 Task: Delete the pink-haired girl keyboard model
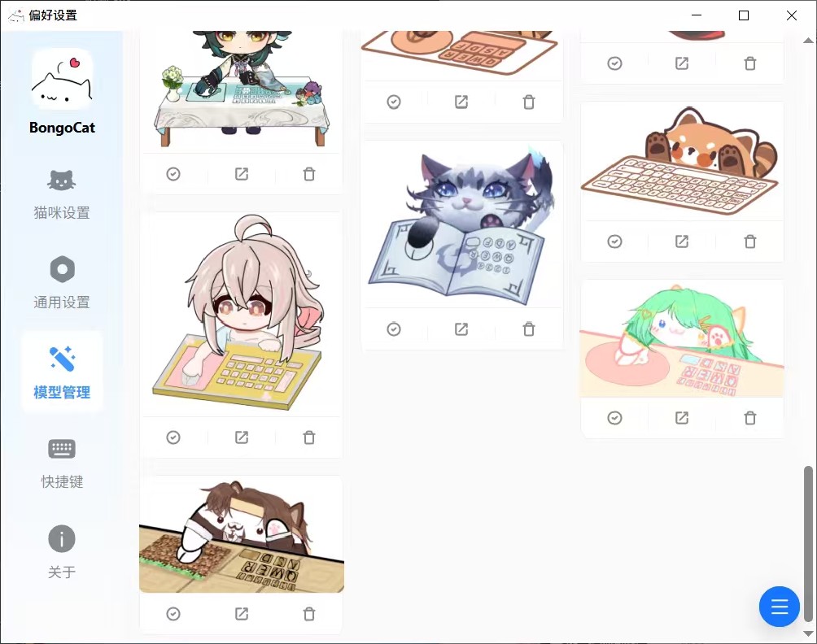pyautogui.click(x=309, y=437)
